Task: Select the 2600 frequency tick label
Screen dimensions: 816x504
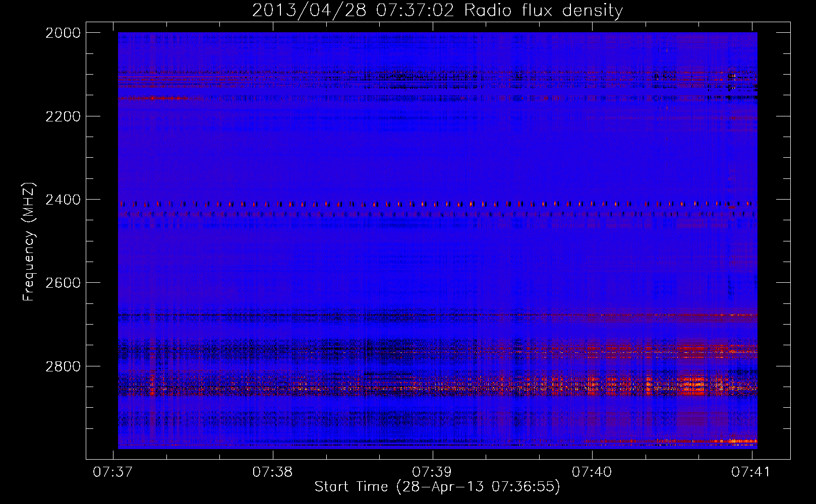Action: tap(63, 283)
